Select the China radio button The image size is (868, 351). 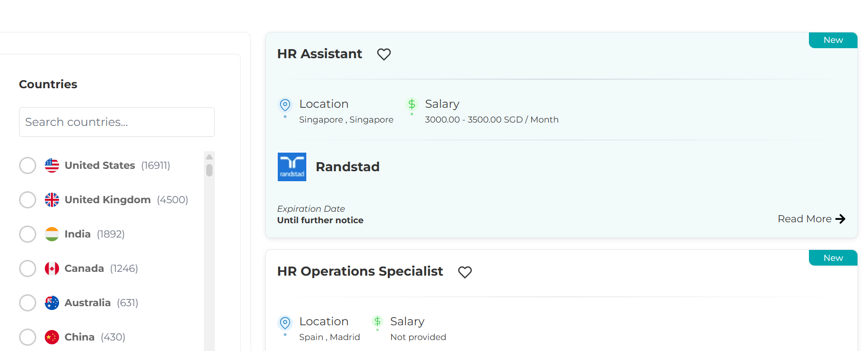28,337
